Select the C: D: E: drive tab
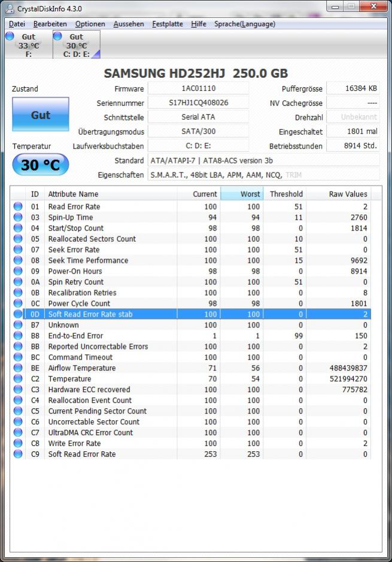 [x=77, y=45]
